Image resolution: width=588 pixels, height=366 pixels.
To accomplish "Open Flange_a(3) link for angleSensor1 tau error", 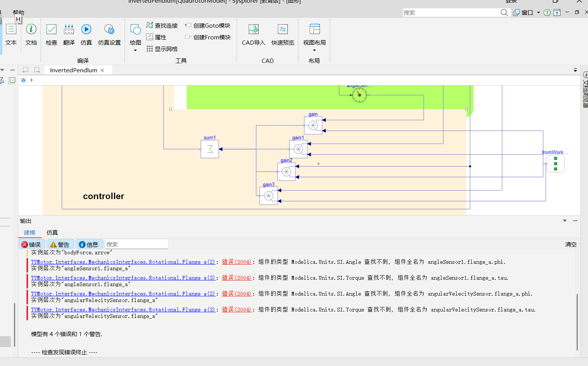I will coord(123,278).
